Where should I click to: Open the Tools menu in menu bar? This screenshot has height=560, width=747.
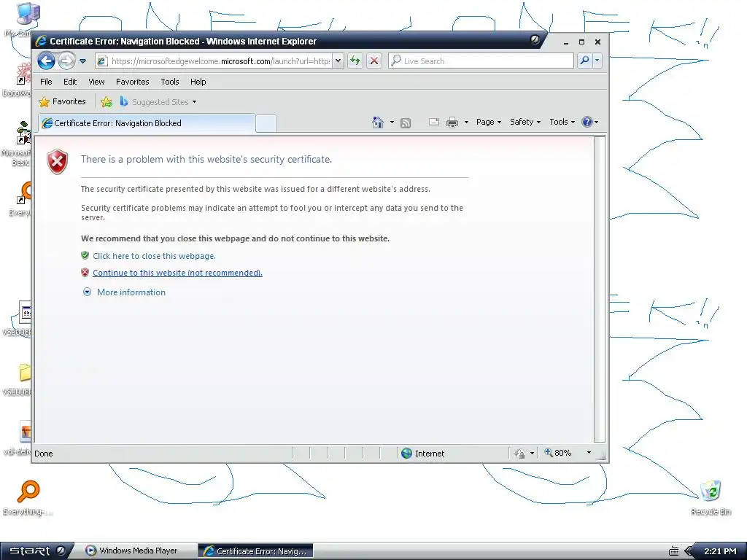(x=169, y=82)
